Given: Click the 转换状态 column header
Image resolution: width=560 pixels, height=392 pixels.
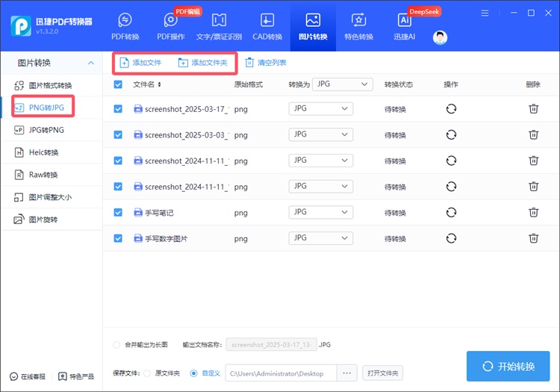Looking at the screenshot, I should pos(399,84).
